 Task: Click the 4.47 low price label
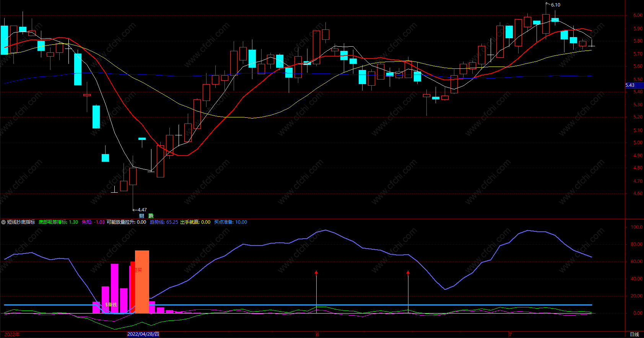142,210
